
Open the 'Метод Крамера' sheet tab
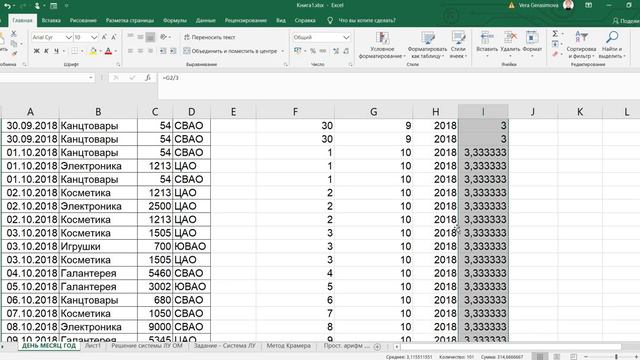[289, 346]
